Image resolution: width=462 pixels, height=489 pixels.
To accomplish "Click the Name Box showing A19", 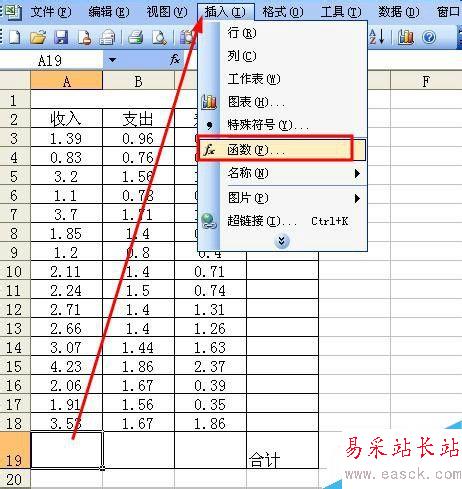I will (x=50, y=60).
